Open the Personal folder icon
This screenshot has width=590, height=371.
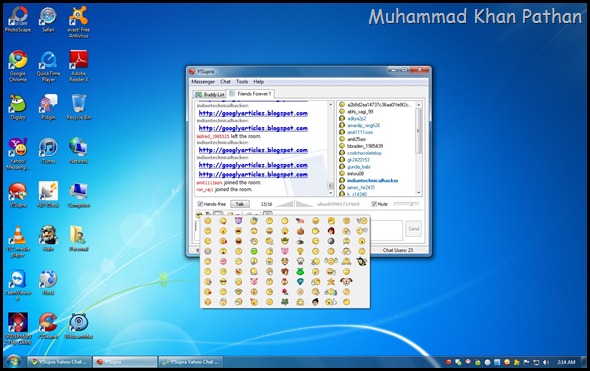(78, 239)
